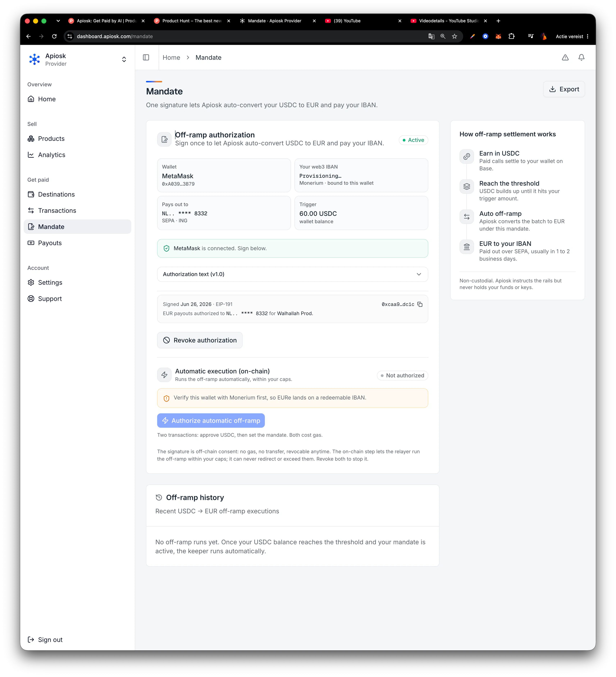Go back in browser history
The width and height of the screenshot is (616, 677).
point(29,36)
